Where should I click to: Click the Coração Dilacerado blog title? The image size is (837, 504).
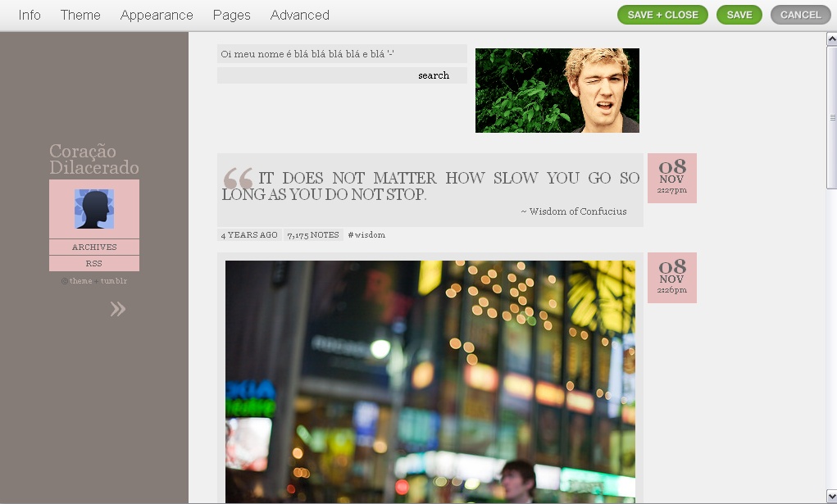(x=93, y=160)
